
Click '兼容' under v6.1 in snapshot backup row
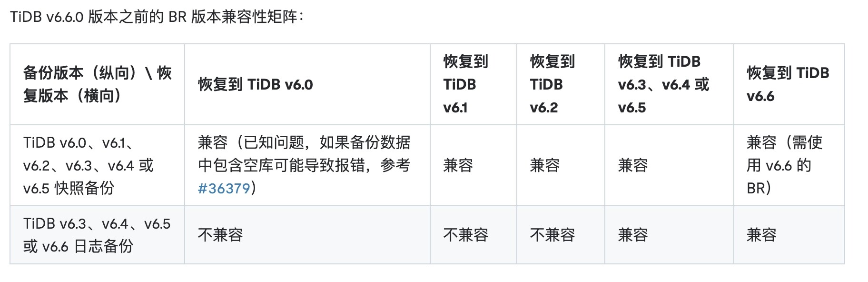(458, 165)
